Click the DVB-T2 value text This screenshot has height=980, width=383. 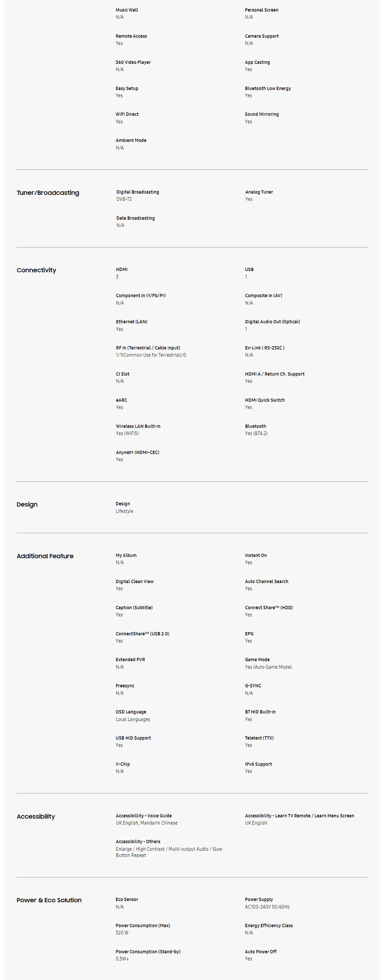pyautogui.click(x=124, y=199)
